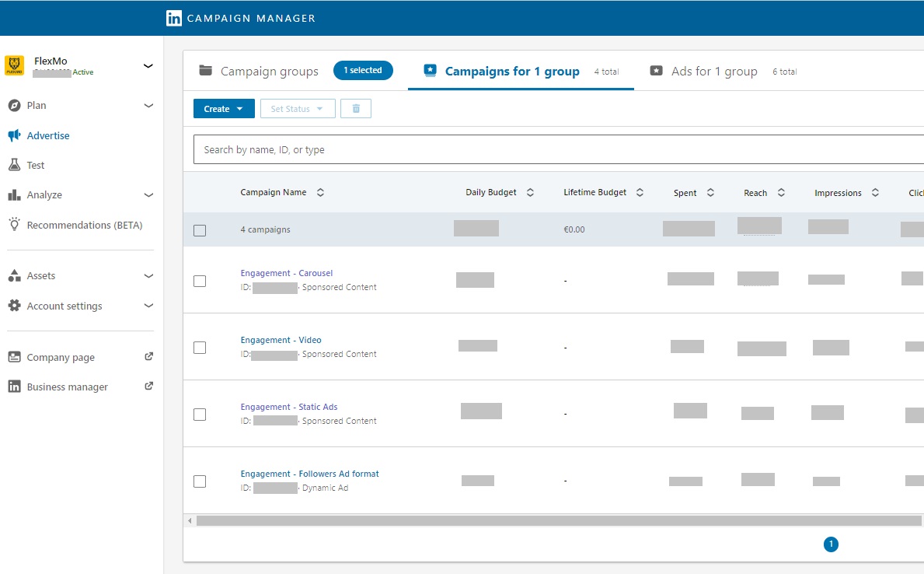This screenshot has width=924, height=574.
Task: Click the trash delete icon
Action: [356, 109]
